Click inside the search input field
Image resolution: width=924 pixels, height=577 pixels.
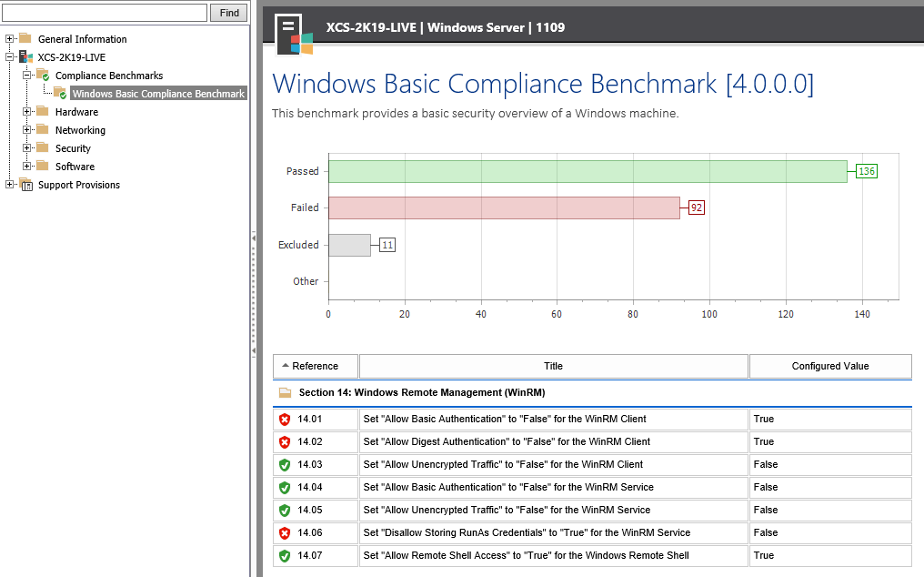click(x=105, y=12)
